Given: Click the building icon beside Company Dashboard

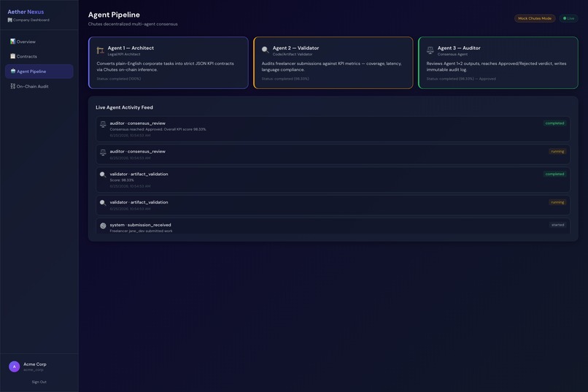Looking at the screenshot, I should pyautogui.click(x=9, y=20).
